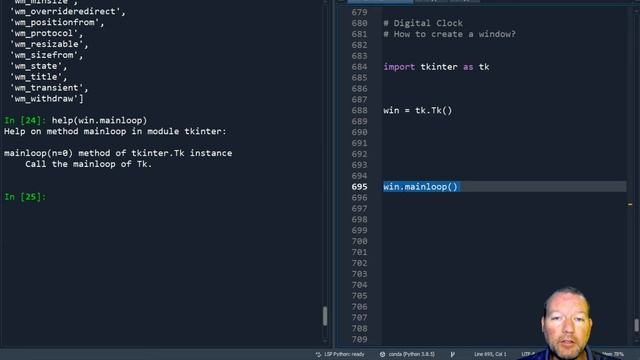This screenshot has width=640, height=360.
Task: Click the 'mainloop(n=0) method of tkinter.Tk instance' line
Action: click(x=118, y=153)
